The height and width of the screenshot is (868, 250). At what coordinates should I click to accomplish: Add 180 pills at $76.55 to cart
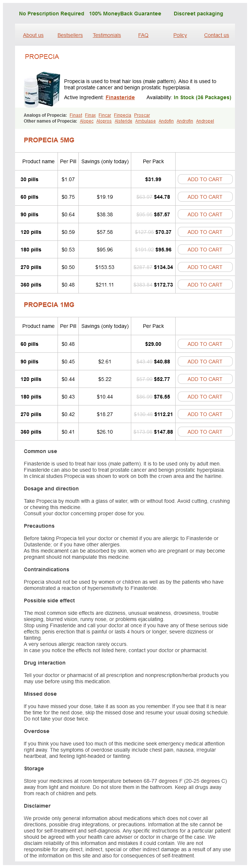[205, 397]
